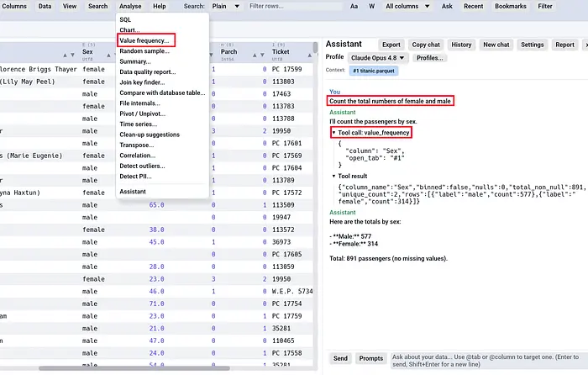
Task: Click the Filter button in the toolbar
Action: tap(545, 6)
